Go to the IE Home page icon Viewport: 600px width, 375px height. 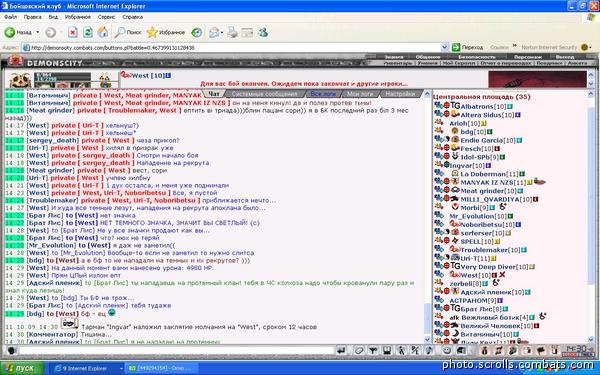pos(103,33)
